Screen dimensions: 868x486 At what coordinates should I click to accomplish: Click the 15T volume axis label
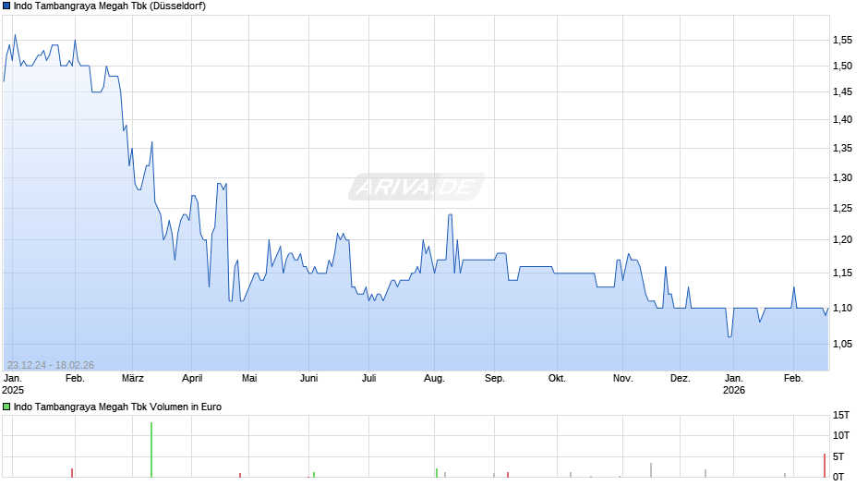click(x=841, y=415)
